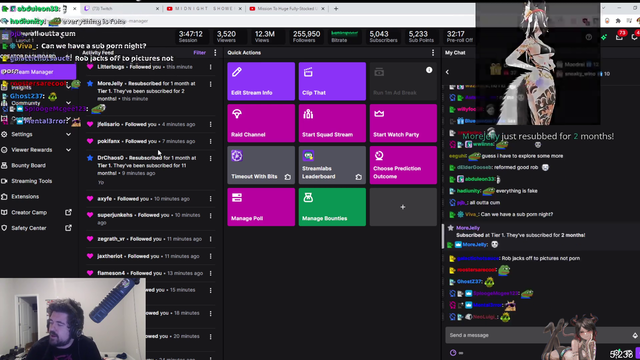
Task: Click the Extensions sidebar icon
Action: [4, 196]
